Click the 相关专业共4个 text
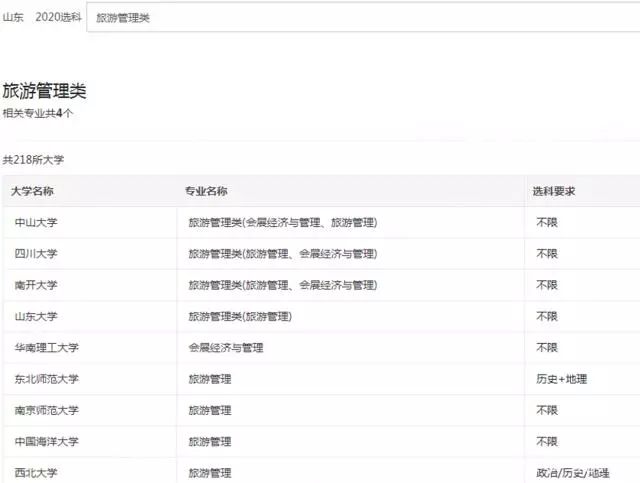Screen dimensions: 640x483 [38, 113]
